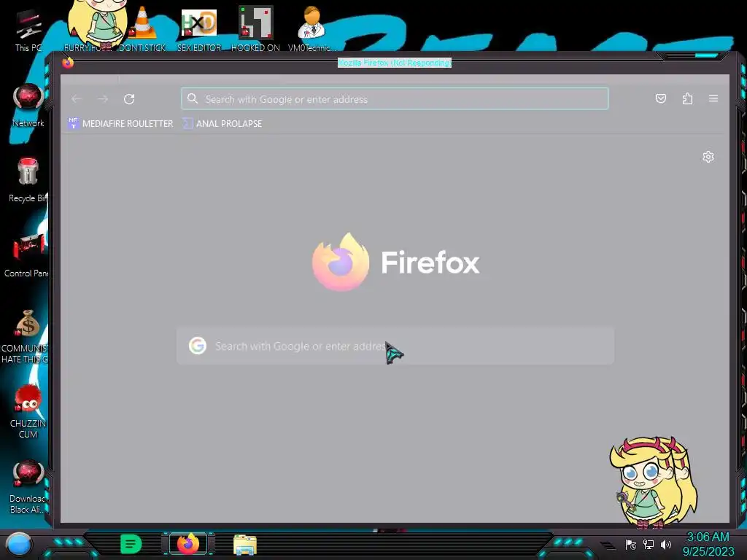
Task: Open green notes app in taskbar
Action: point(131,544)
